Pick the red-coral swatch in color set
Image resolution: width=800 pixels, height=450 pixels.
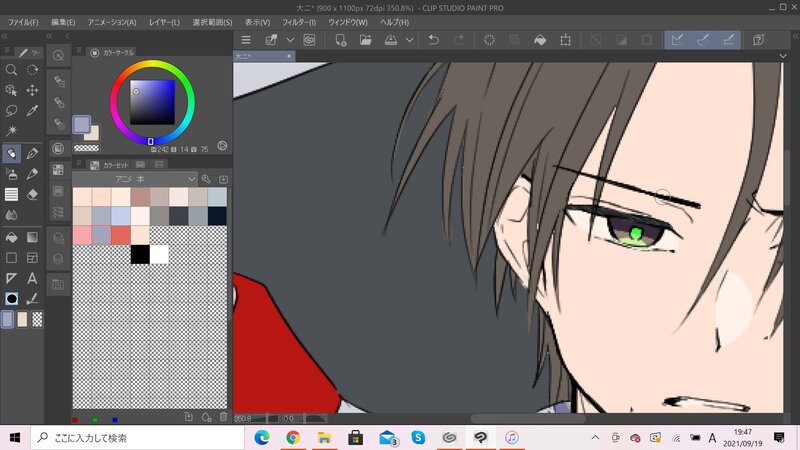tap(120, 235)
